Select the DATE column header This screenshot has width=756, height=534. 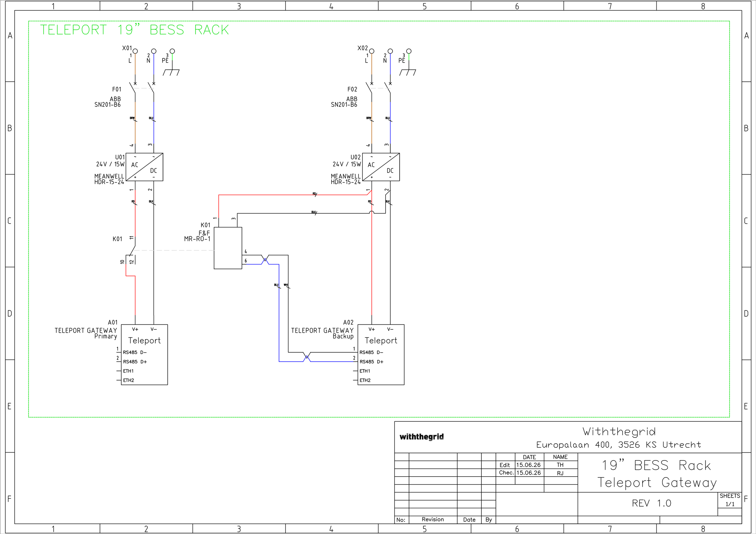point(530,457)
